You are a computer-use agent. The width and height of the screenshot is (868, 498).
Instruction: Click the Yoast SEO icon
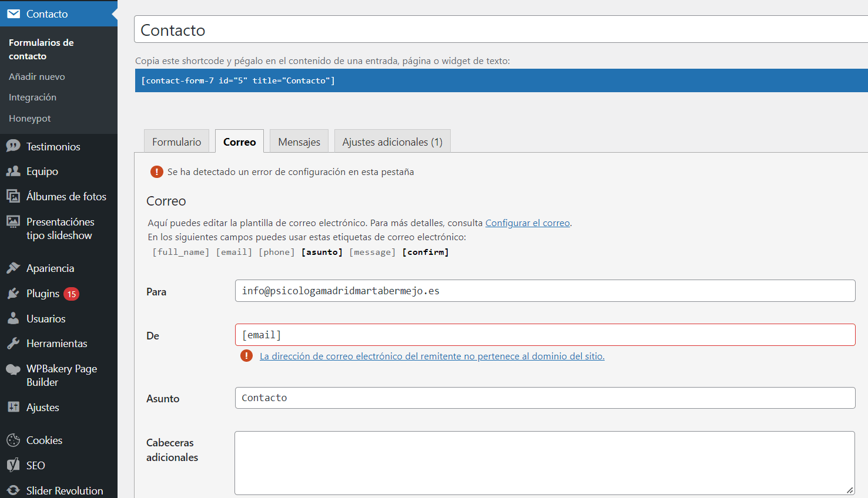click(14, 465)
